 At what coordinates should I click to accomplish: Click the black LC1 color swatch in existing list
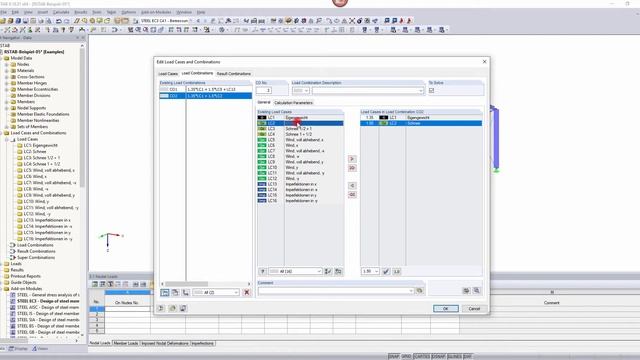pyautogui.click(x=262, y=118)
